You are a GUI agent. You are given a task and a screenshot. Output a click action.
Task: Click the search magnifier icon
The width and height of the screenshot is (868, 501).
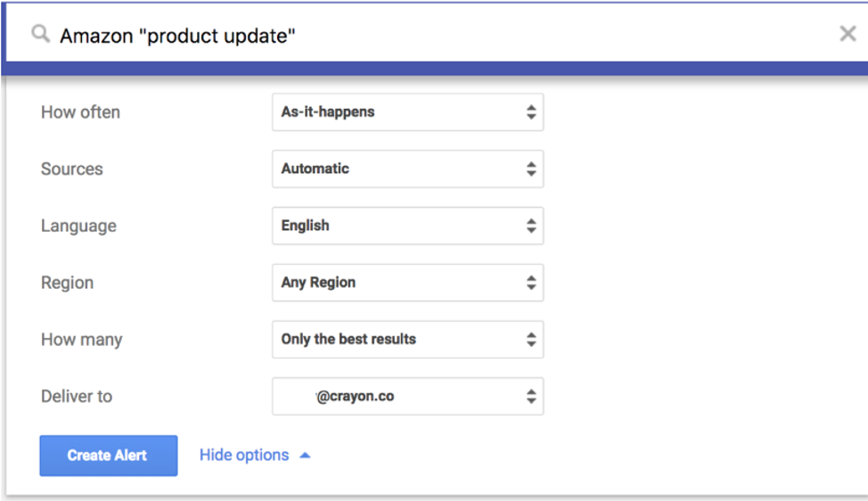(x=40, y=34)
